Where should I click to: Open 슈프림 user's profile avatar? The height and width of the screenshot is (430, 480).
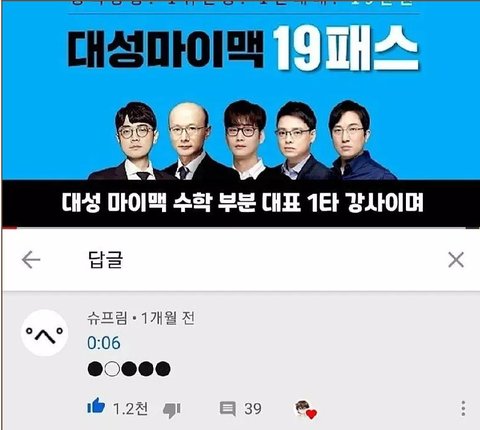coord(44,333)
